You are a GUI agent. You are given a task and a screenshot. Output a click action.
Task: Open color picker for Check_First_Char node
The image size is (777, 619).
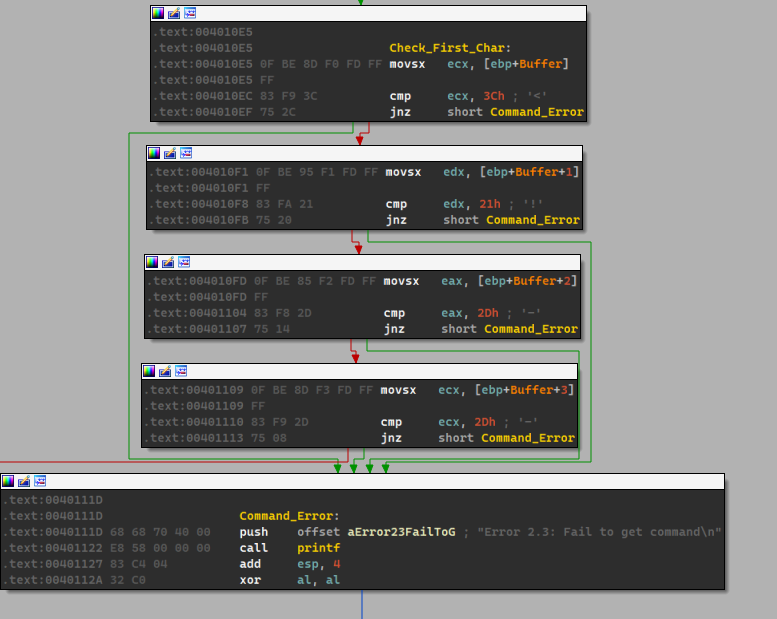(158, 13)
